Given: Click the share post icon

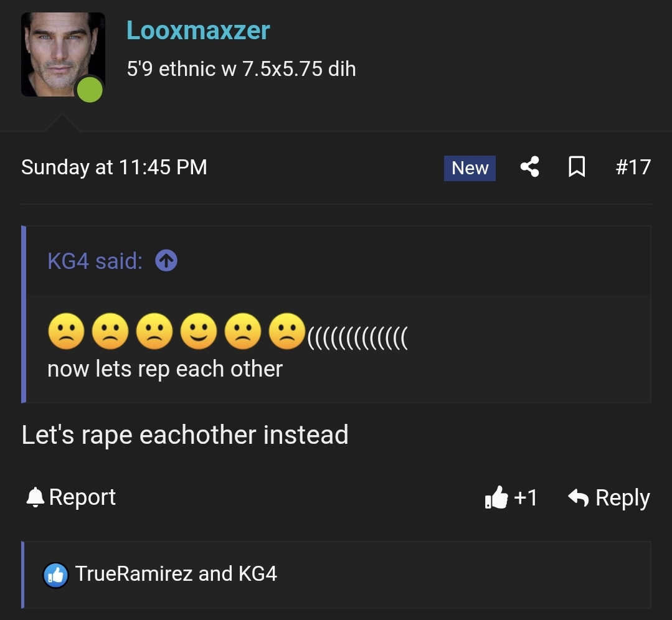Looking at the screenshot, I should coord(529,167).
